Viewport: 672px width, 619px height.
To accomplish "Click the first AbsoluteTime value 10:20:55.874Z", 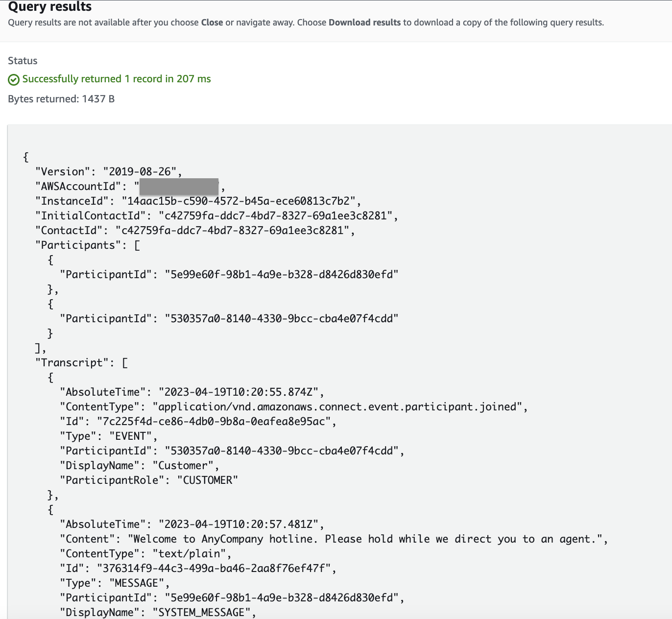I will pyautogui.click(x=239, y=392).
